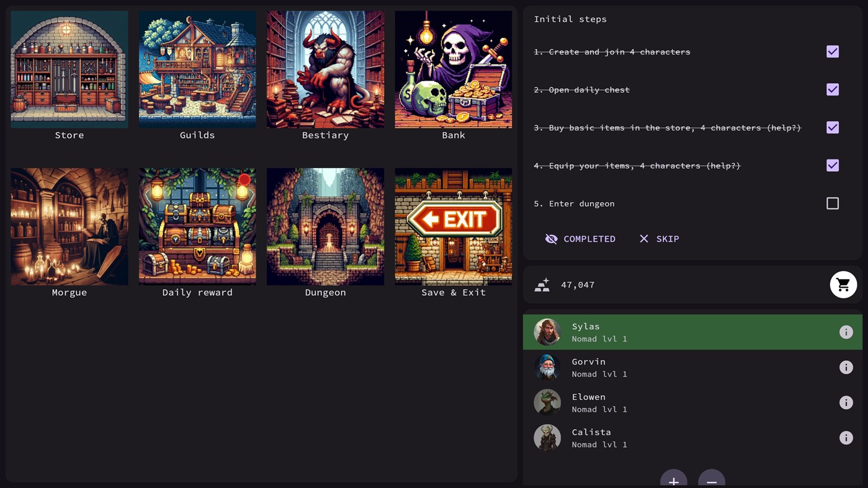Click step 1 Create and join text

(x=612, y=51)
